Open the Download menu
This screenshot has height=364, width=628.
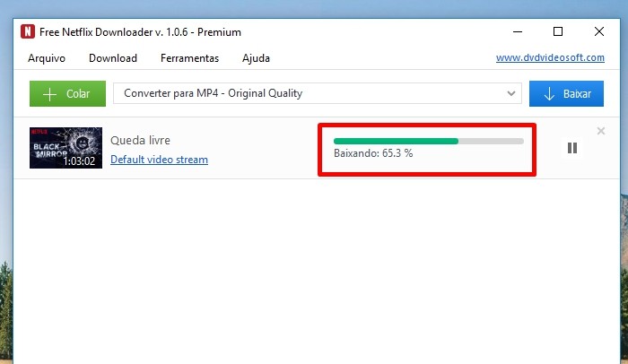click(x=113, y=58)
